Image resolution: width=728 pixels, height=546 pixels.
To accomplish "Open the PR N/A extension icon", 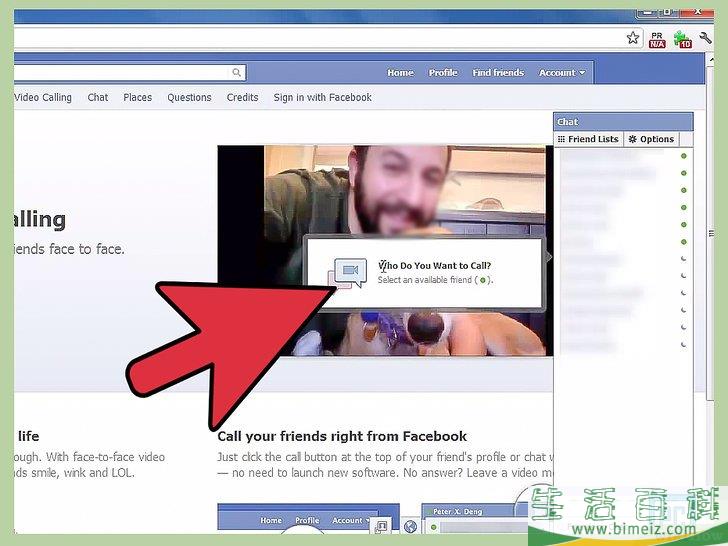I will click(657, 40).
